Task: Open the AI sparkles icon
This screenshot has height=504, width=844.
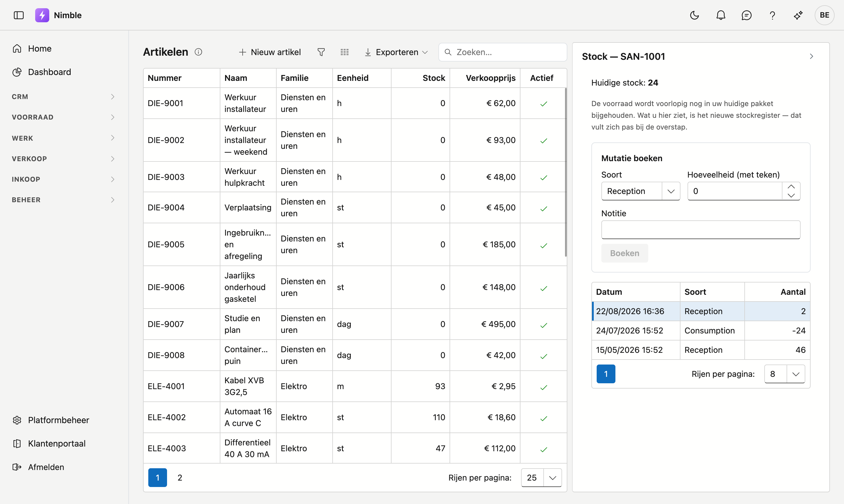Action: (x=798, y=15)
